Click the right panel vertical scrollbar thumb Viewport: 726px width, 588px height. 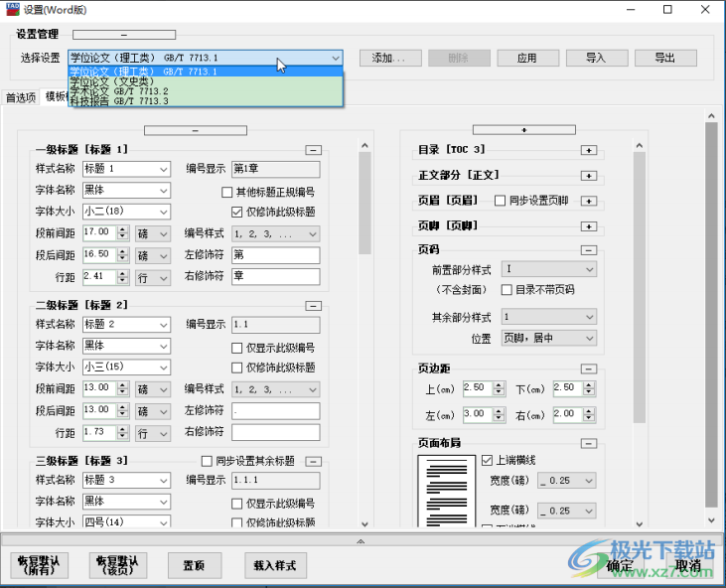click(x=640, y=287)
